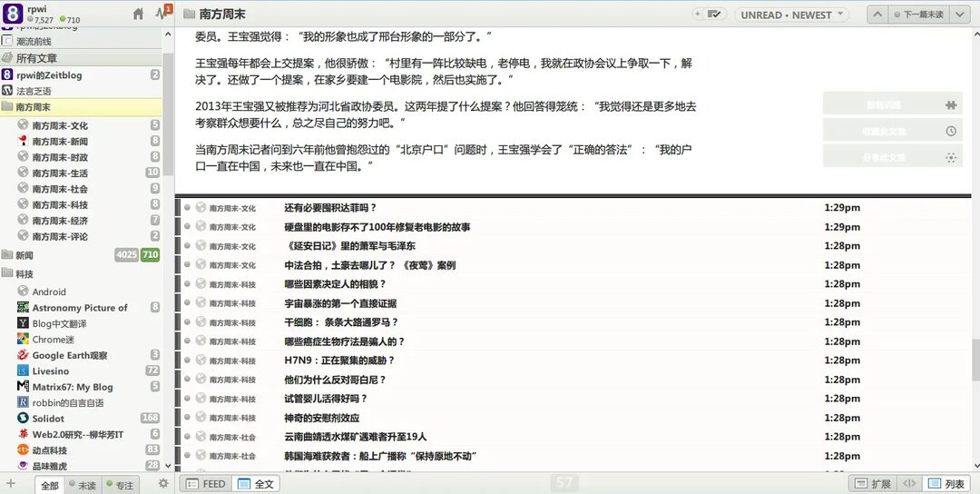Screen dimensions: 980x494
Task: Click the home dashboard icon
Action: pyautogui.click(x=138, y=14)
